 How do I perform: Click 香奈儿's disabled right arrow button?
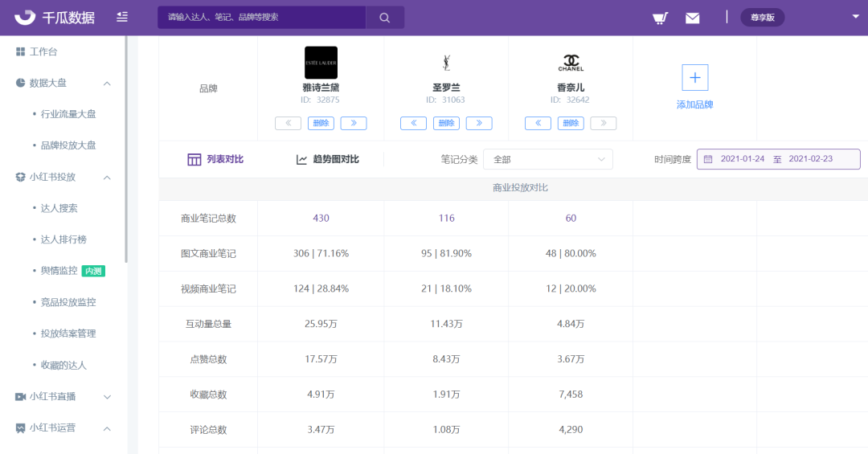(604, 123)
